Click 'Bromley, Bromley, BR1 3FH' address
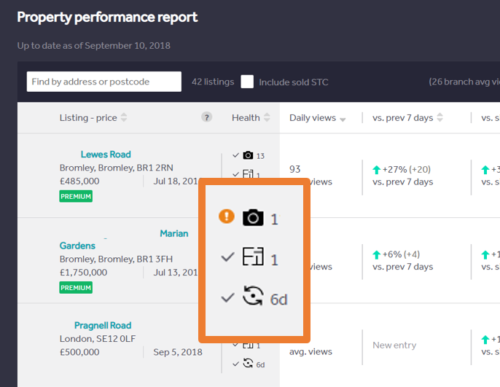500x387 pixels. click(116, 259)
